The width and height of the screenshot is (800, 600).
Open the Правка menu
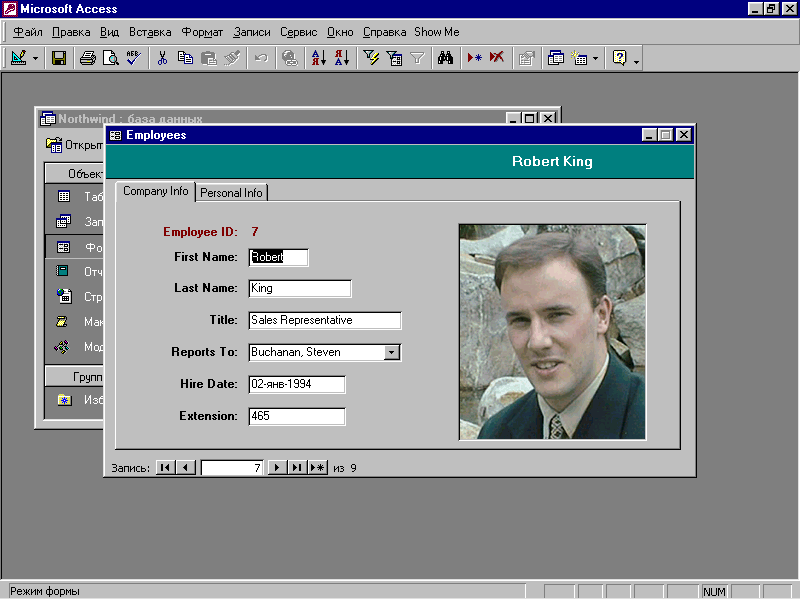point(71,32)
